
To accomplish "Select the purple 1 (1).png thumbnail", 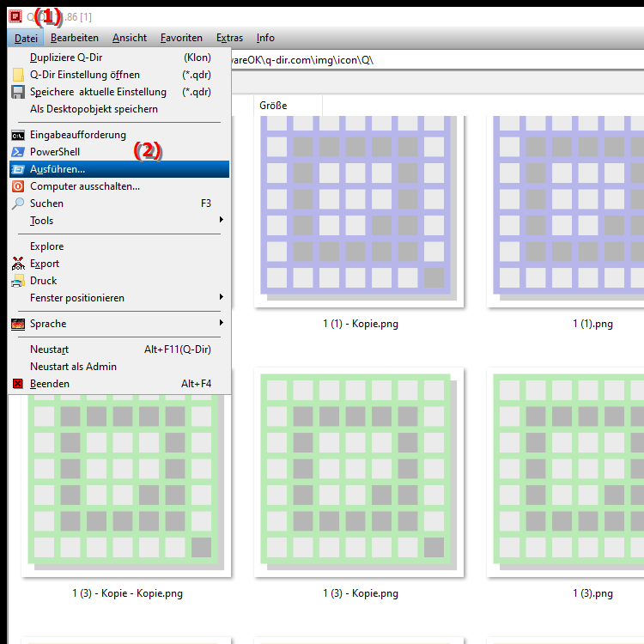I will (x=566, y=211).
